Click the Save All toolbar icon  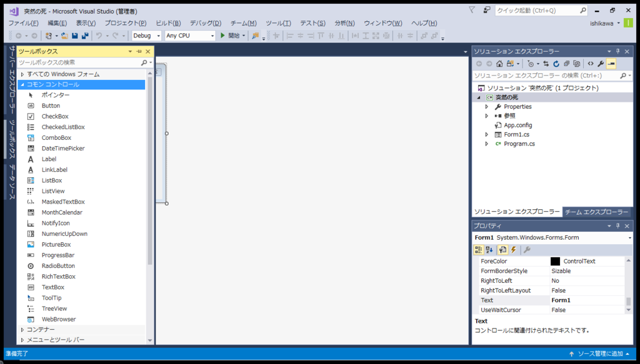85,36
